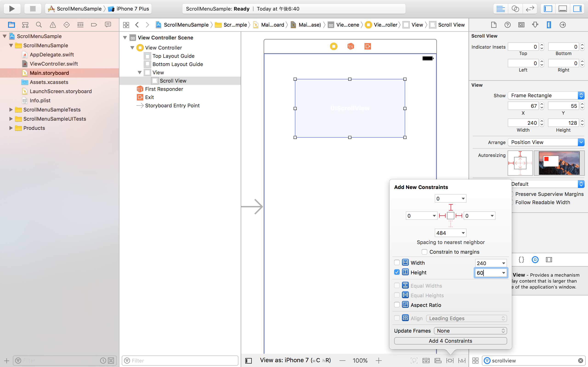Open the Quick Help inspector
The height and width of the screenshot is (367, 588).
pos(508,25)
